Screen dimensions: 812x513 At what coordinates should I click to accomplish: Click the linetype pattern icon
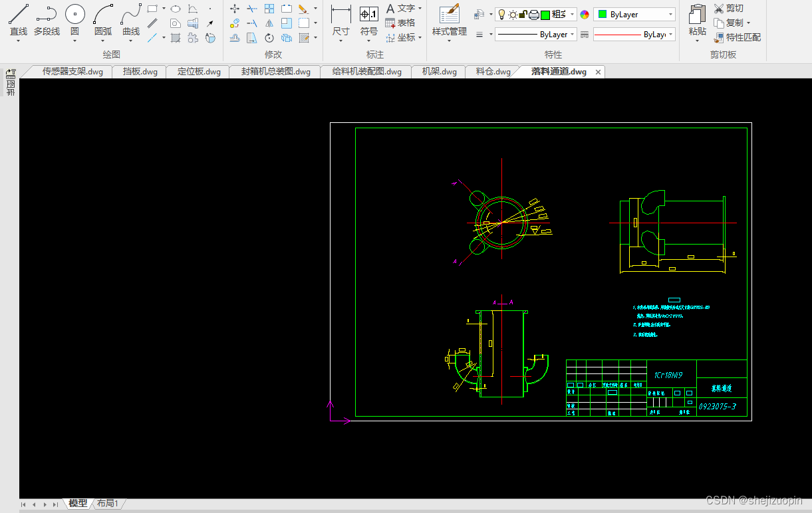coord(585,35)
